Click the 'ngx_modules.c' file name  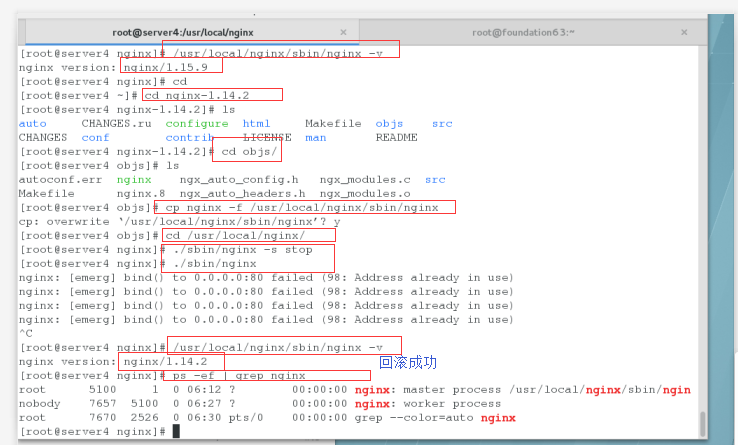point(365,179)
